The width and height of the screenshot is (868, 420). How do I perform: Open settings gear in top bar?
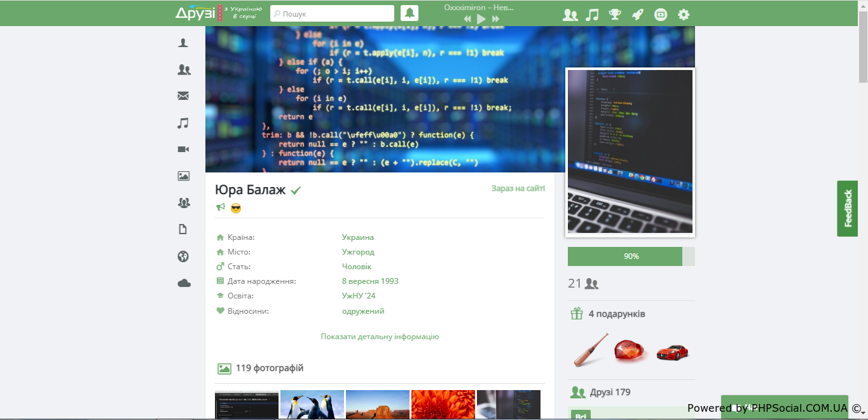(684, 14)
